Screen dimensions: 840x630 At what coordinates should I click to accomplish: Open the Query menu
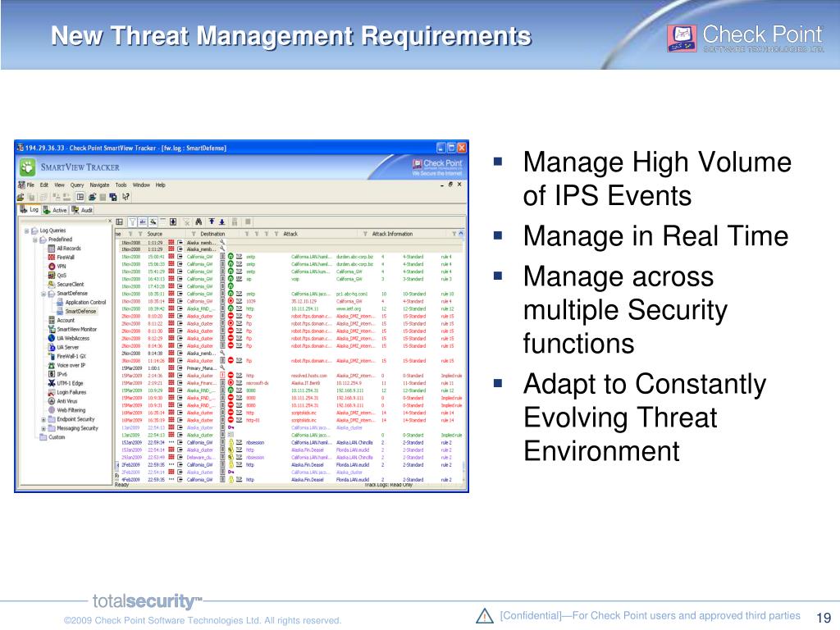[x=77, y=185]
